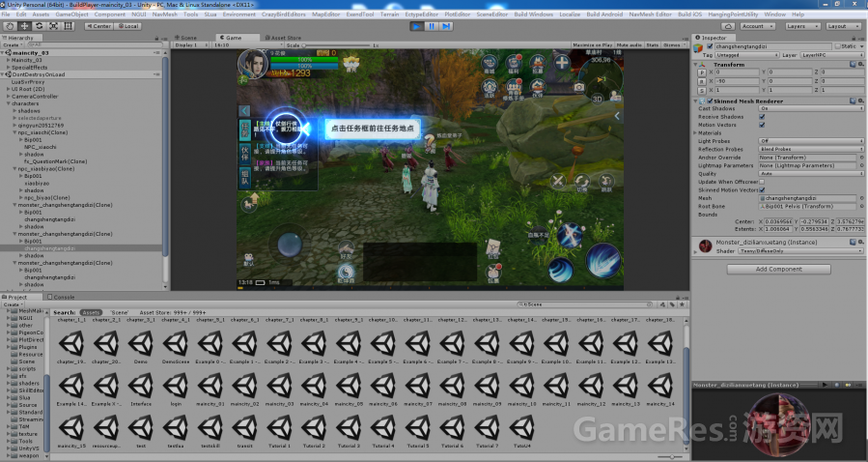Check Update When Offscreen
The image size is (868, 462).
click(762, 182)
